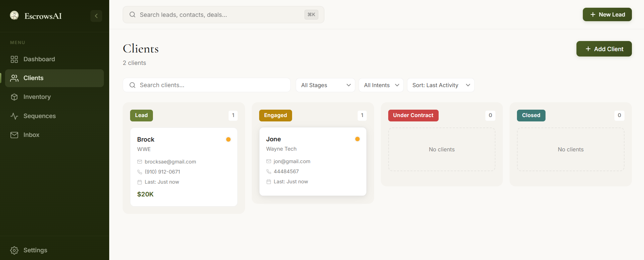The width and height of the screenshot is (644, 260).
Task: Click the EscrowsAI logo icon
Action: [14, 15]
